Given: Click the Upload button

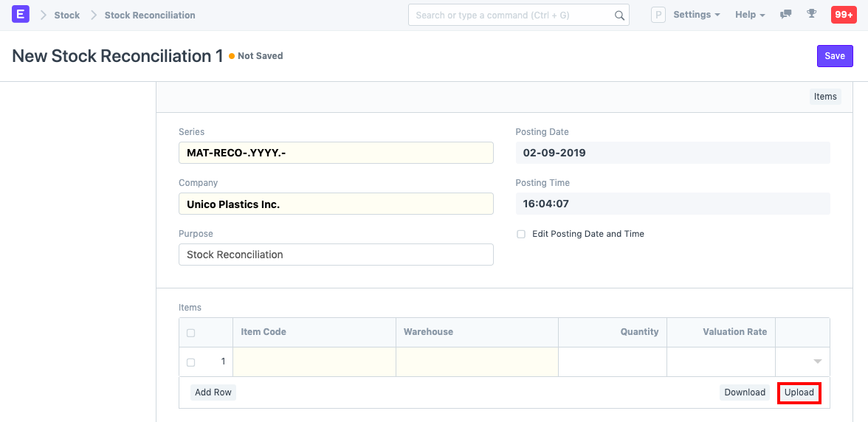Looking at the screenshot, I should point(799,392).
